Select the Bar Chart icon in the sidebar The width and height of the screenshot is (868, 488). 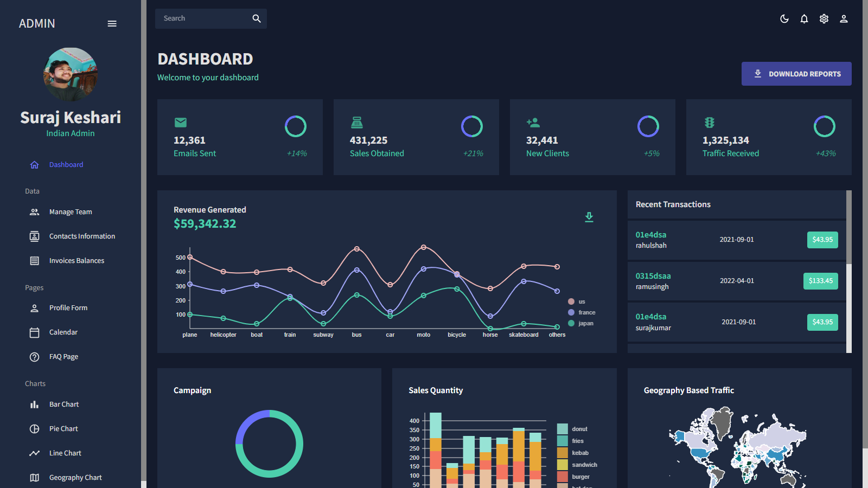pos(34,404)
